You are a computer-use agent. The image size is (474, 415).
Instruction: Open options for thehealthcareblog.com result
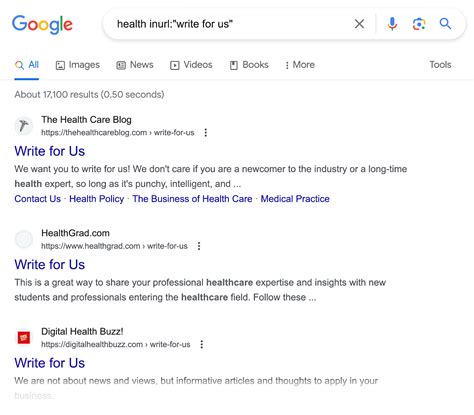click(206, 133)
